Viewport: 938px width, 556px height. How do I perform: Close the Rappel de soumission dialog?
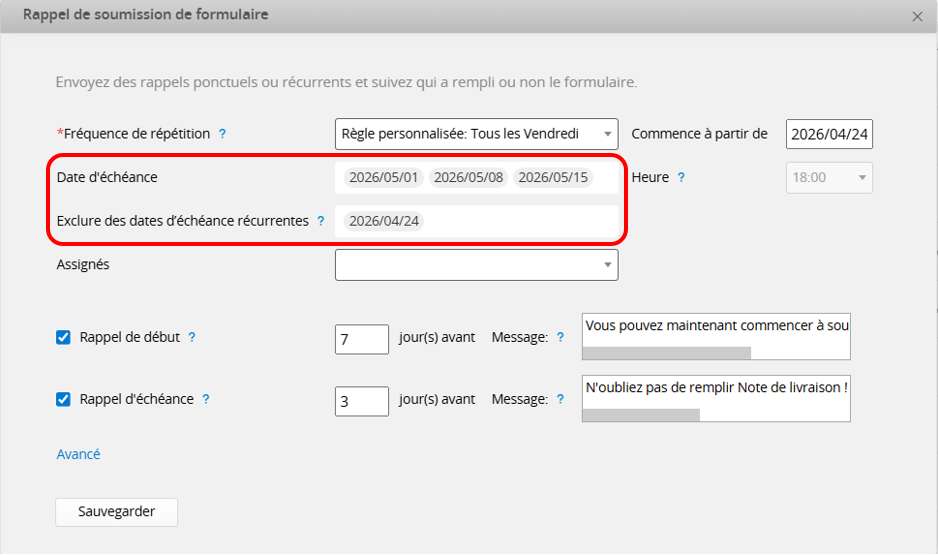click(x=917, y=16)
